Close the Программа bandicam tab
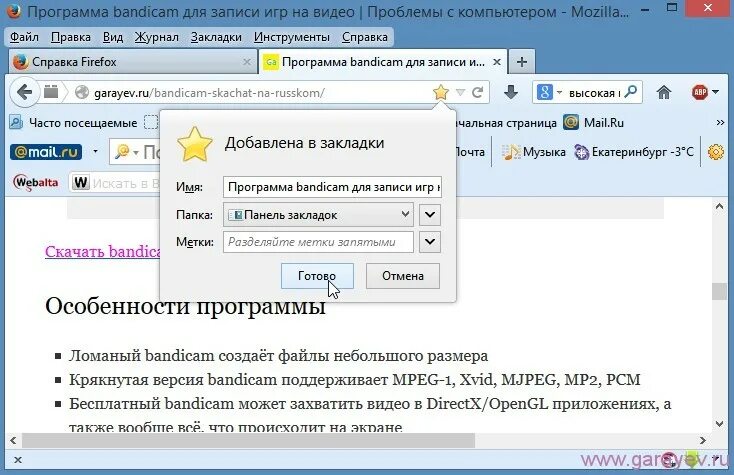Screen dimensions: 734x475 [x=497, y=62]
